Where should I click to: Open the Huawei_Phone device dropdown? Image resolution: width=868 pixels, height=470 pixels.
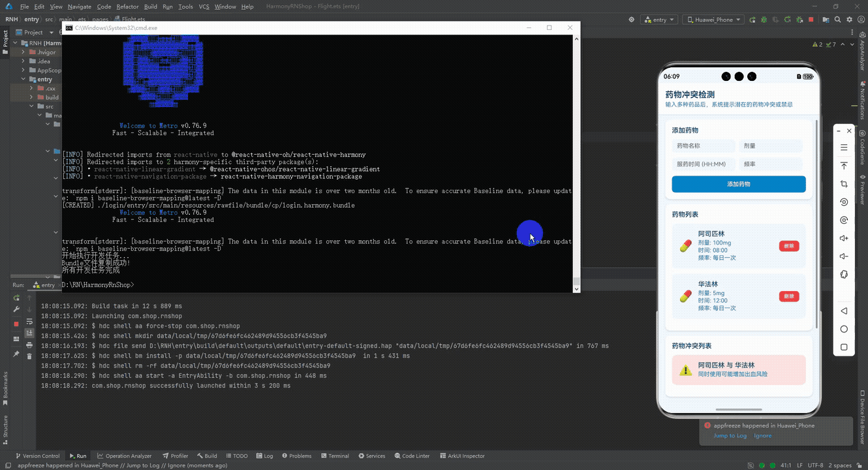point(713,20)
